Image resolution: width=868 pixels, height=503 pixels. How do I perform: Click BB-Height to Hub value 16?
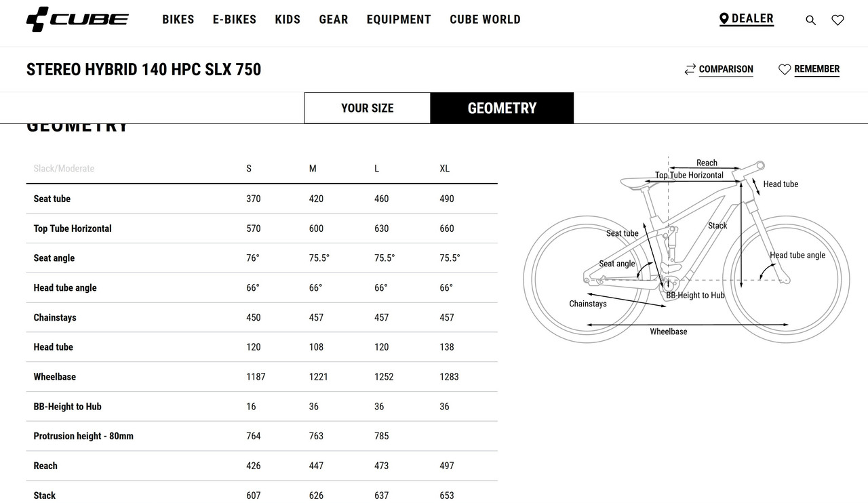click(251, 407)
